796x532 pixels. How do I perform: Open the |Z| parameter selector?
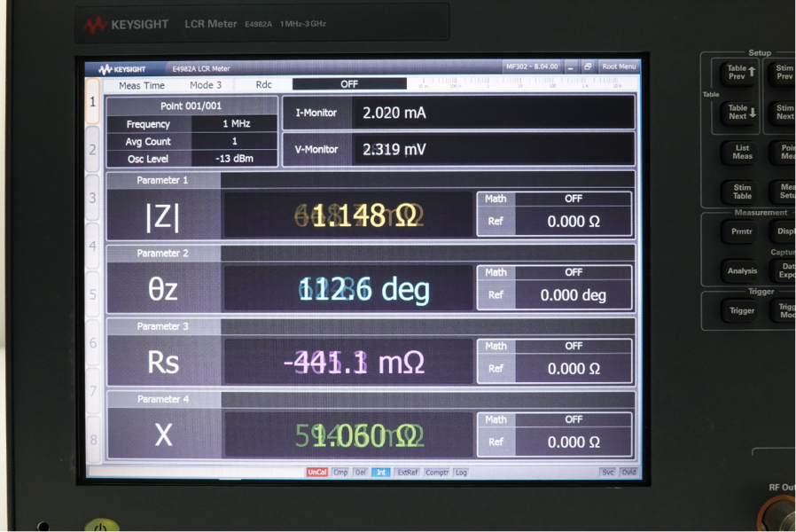163,216
